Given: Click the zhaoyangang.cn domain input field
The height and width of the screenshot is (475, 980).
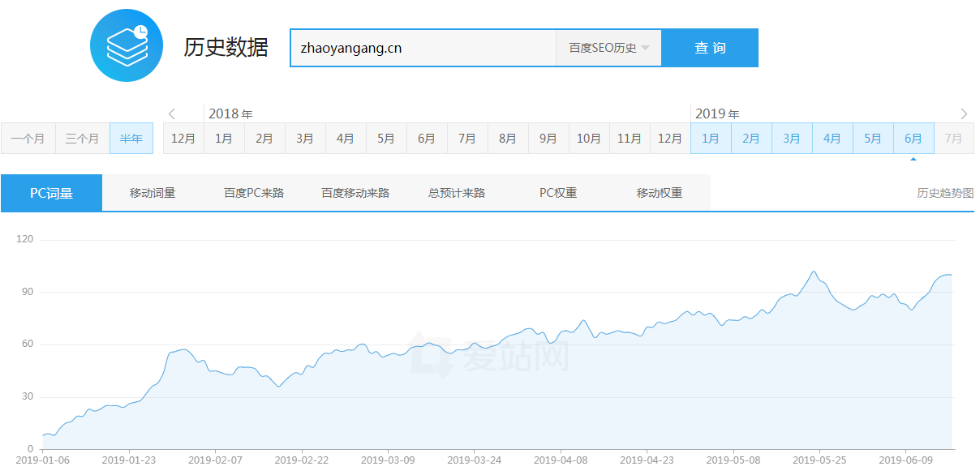Looking at the screenshot, I should 422,47.
